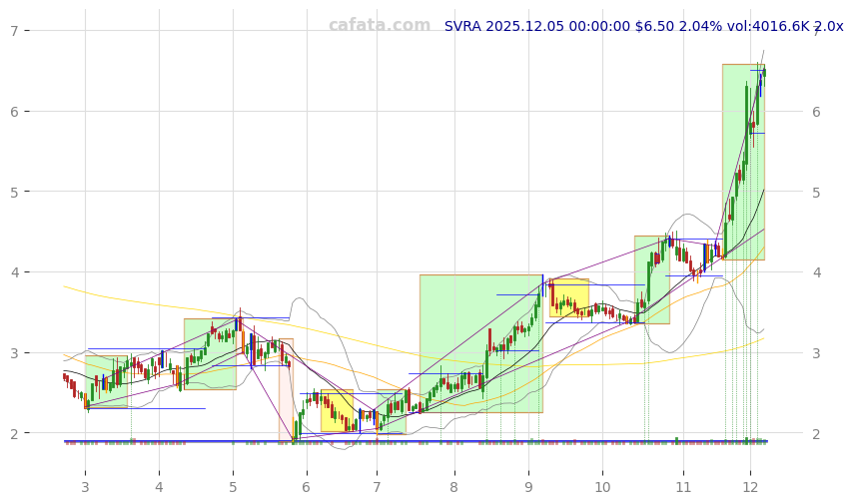Click the right y-axis label 4
Image resolution: width=854 pixels, height=504 pixels.
coord(816,272)
